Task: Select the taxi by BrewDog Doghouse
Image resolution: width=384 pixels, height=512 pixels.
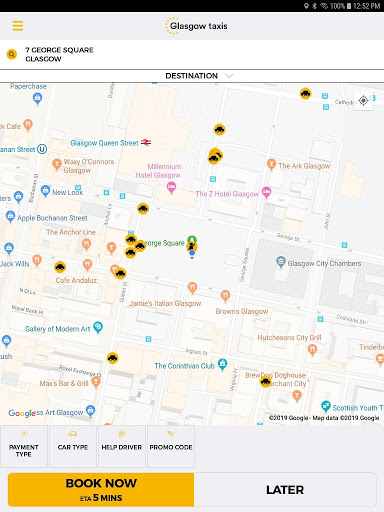Action: click(x=265, y=381)
